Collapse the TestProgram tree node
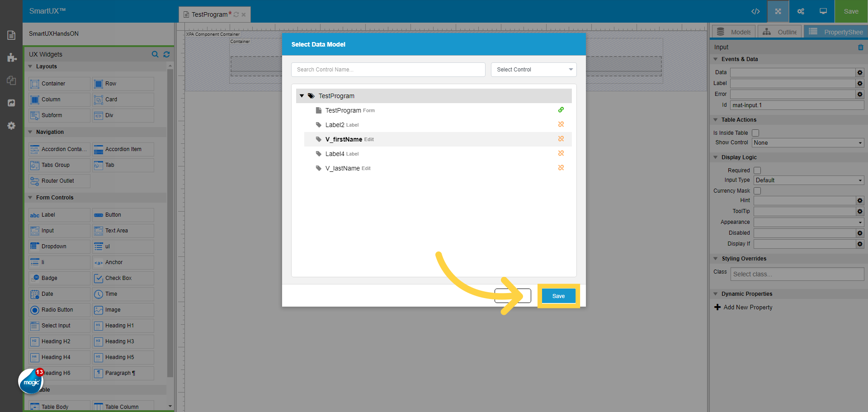868x412 pixels. [302, 96]
